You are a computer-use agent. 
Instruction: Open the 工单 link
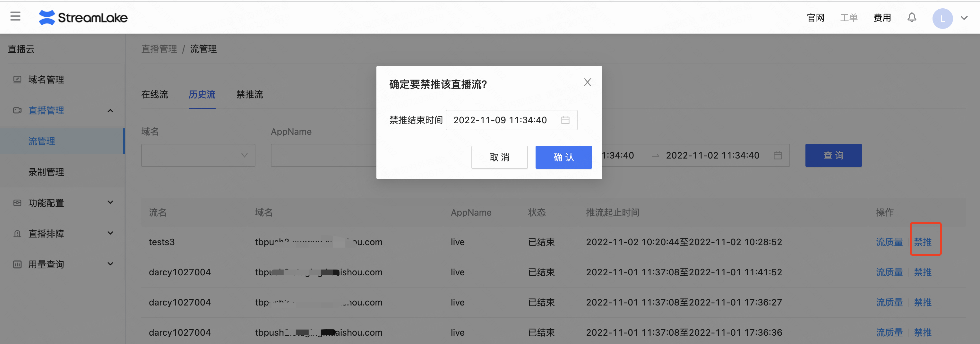(x=849, y=18)
